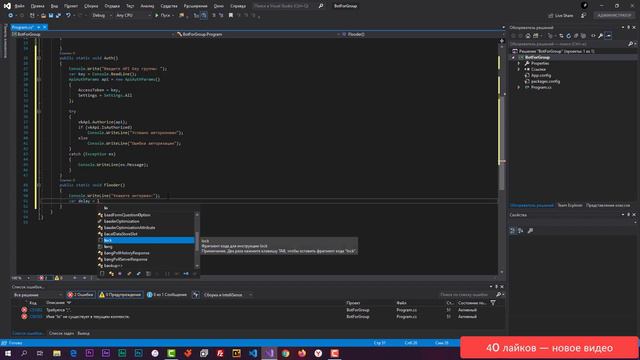Click Save All toolbar icon
The width and height of the screenshot is (640, 360).
58,16
